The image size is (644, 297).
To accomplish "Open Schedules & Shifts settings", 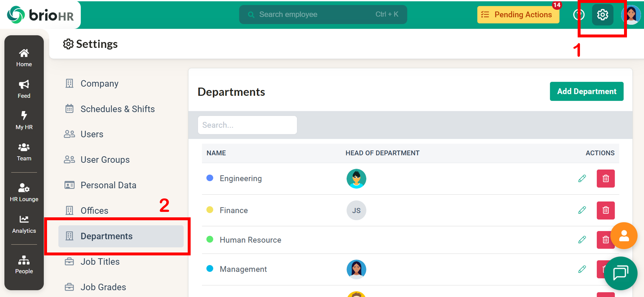I will pyautogui.click(x=117, y=109).
